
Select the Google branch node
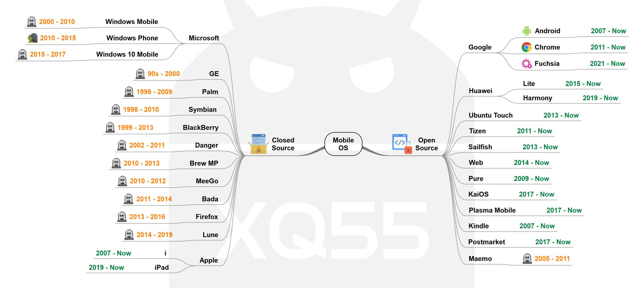click(480, 47)
